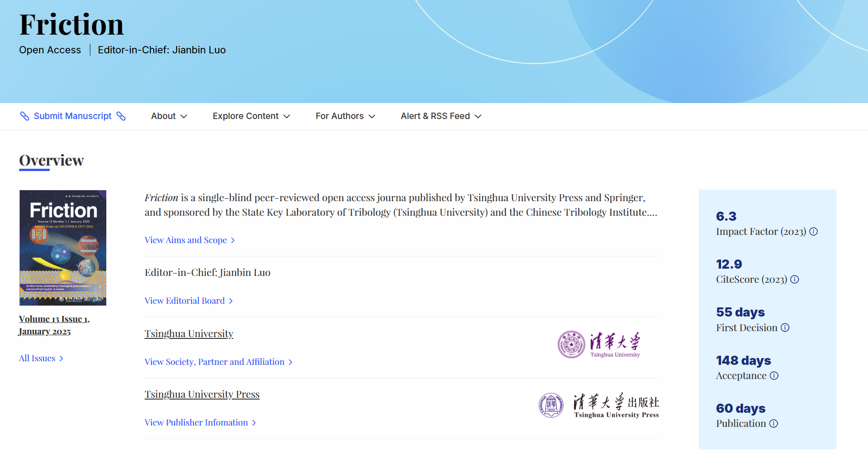Open the Publication days info tooltip
The width and height of the screenshot is (868, 457).
point(774,424)
